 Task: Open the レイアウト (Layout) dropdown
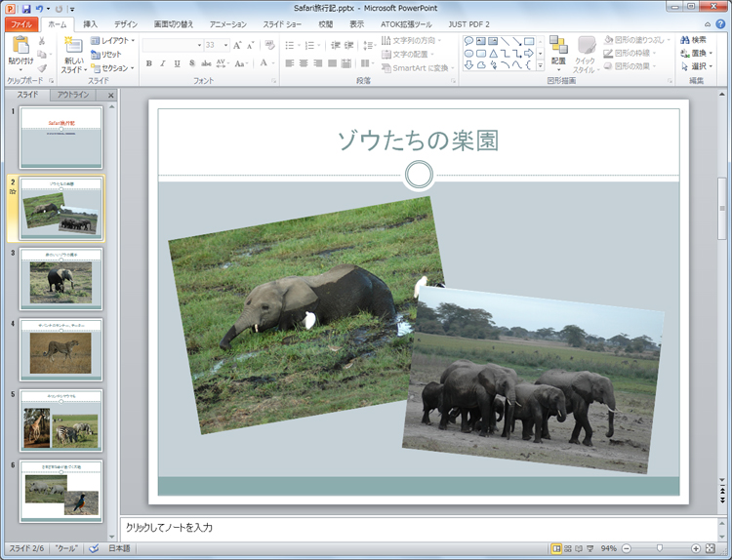112,41
